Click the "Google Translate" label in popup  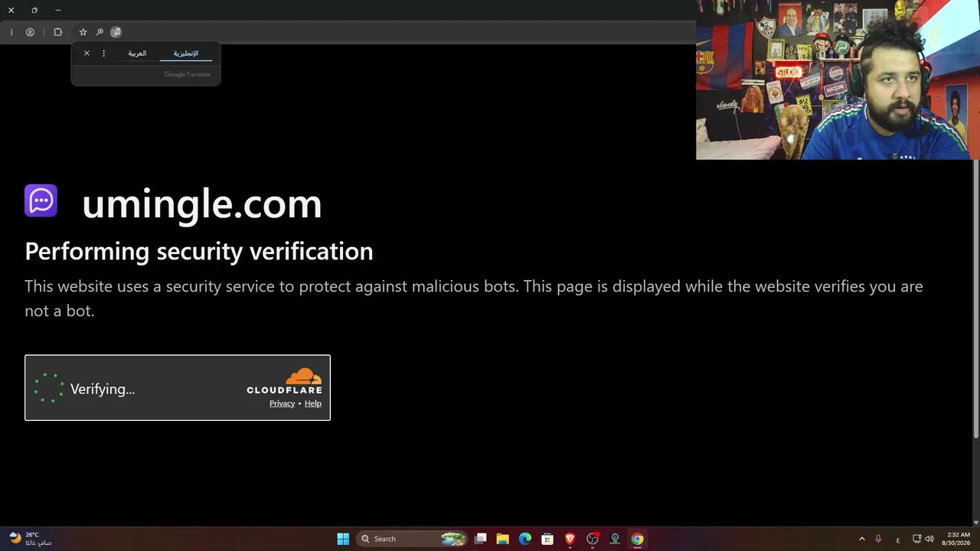[x=188, y=74]
